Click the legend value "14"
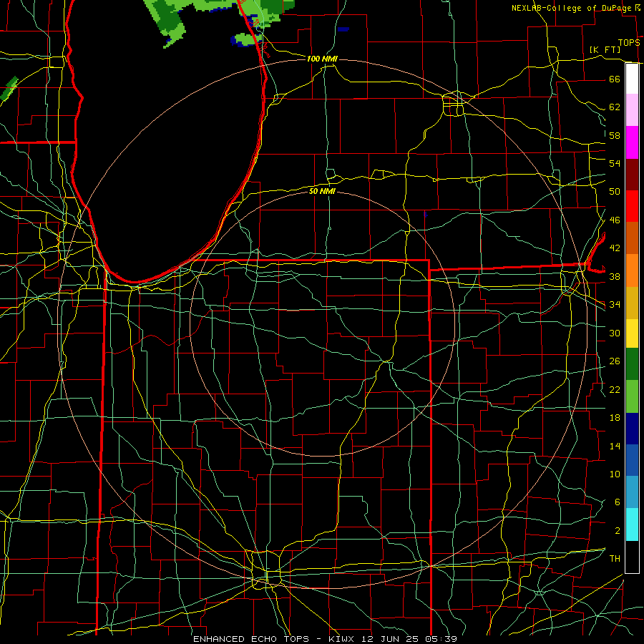Image resolution: width=644 pixels, height=644 pixels. [x=615, y=446]
